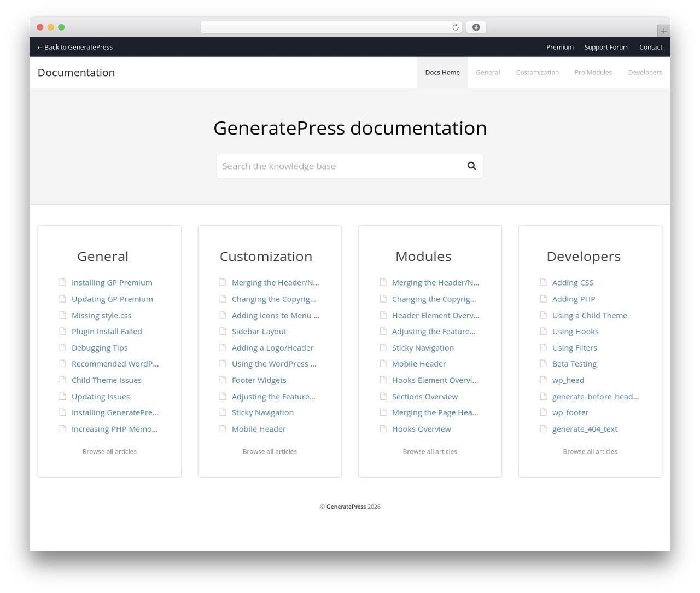Screen dimensions: 700x593
Task: Click document icon beside Sidebar Layout
Action: [223, 331]
